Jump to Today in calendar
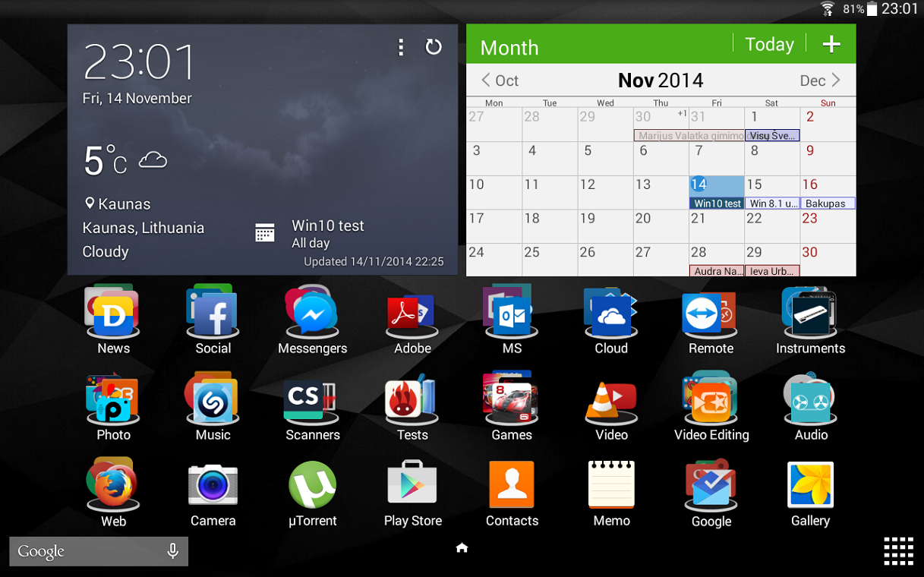 [769, 45]
